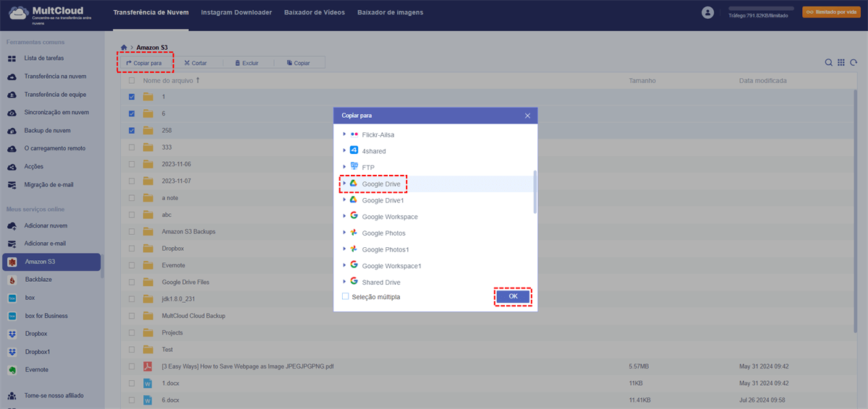Screen dimensions: 868x409
Task: Select Transferência de equipe in sidebar
Action: 56,94
